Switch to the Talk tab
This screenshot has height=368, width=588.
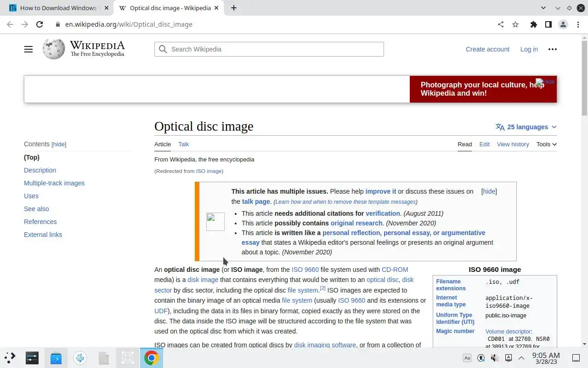184,144
